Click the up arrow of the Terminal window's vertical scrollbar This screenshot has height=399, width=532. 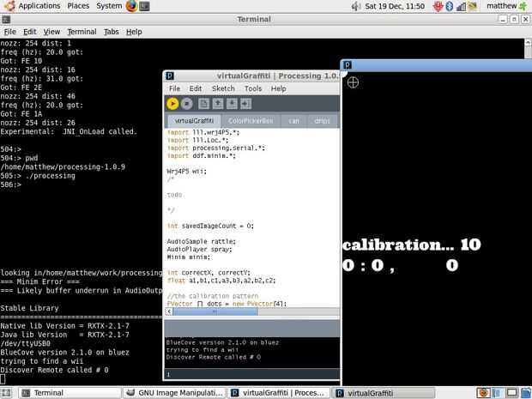pyautogui.click(x=528, y=42)
